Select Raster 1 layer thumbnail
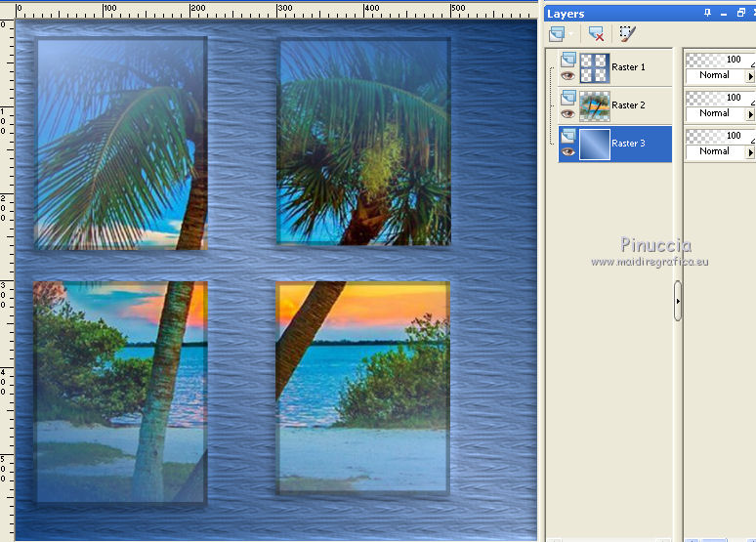 coord(595,68)
